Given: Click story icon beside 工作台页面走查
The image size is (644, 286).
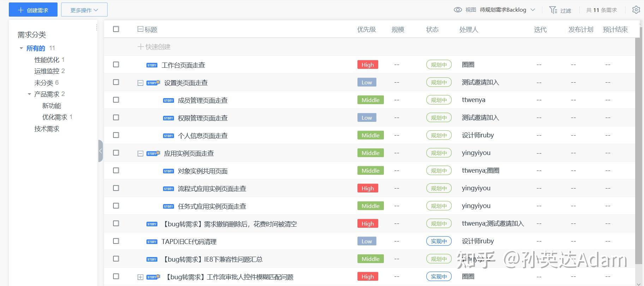Looking at the screenshot, I should tap(152, 65).
